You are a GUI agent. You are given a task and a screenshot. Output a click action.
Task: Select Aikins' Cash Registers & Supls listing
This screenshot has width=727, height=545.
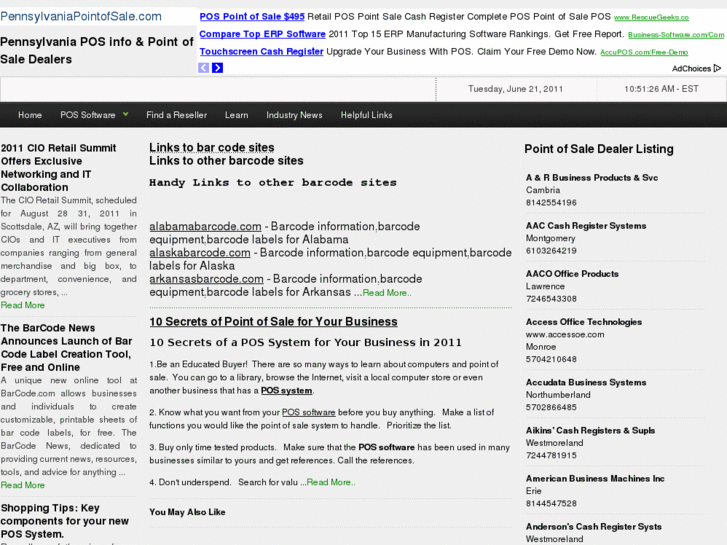pos(590,430)
